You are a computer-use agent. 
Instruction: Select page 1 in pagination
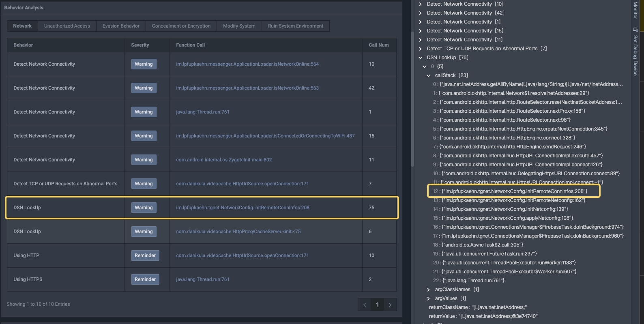pyautogui.click(x=377, y=305)
